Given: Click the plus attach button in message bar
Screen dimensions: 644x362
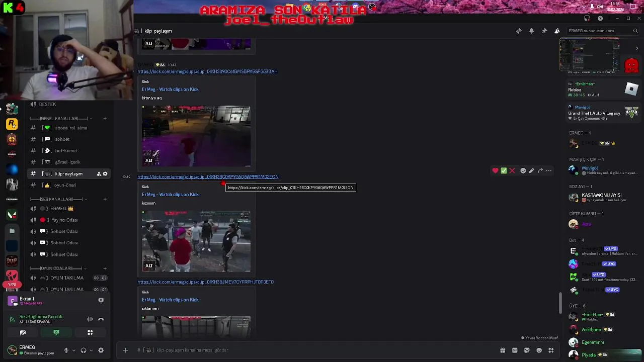Looking at the screenshot, I should coord(125,350).
